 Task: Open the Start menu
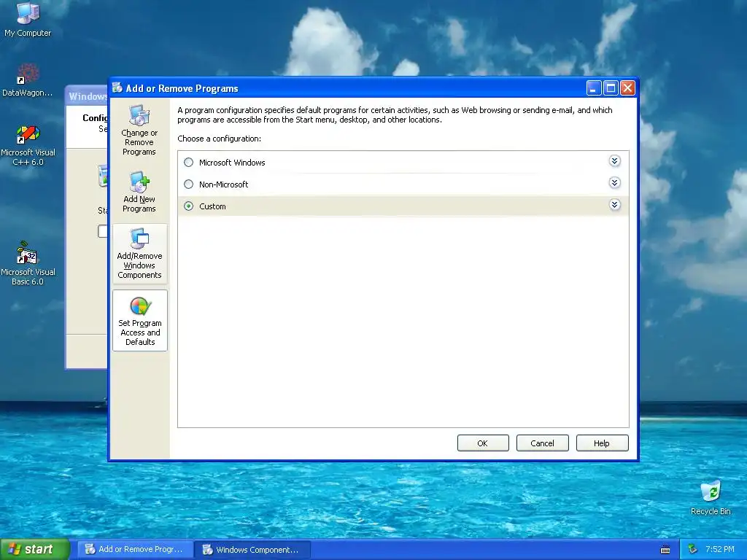pyautogui.click(x=35, y=549)
